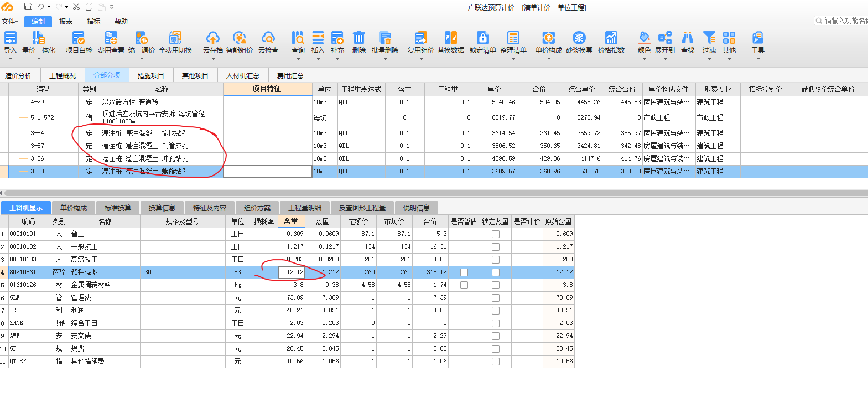
Task: Expand the 过滤 filter dropdown arrow
Action: 709,59
